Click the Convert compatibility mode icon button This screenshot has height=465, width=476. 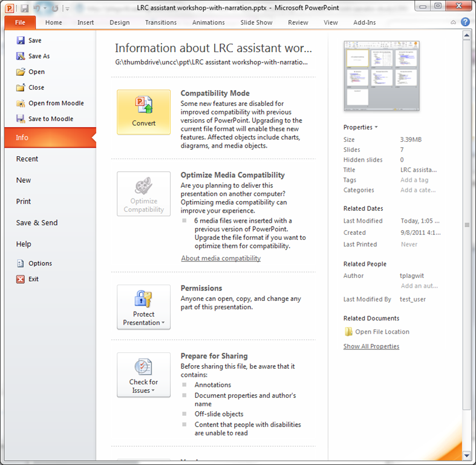(x=143, y=112)
